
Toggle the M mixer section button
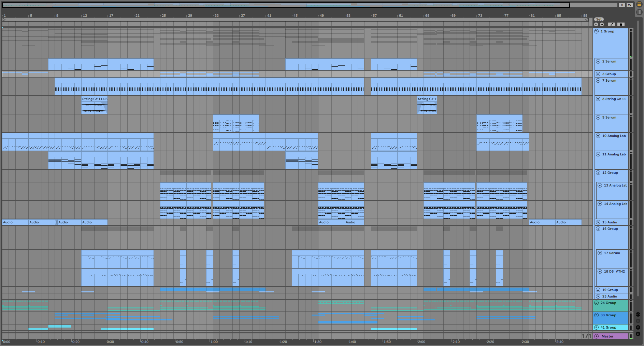(638, 327)
